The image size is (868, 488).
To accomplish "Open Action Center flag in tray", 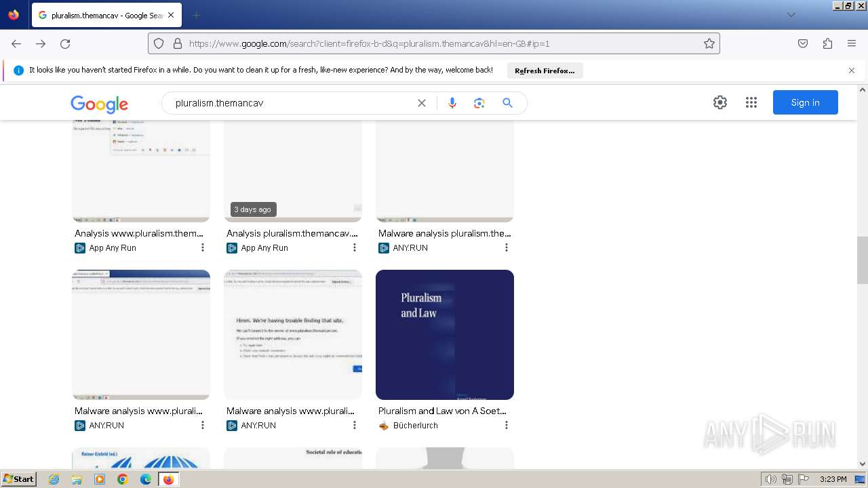I will 804,479.
